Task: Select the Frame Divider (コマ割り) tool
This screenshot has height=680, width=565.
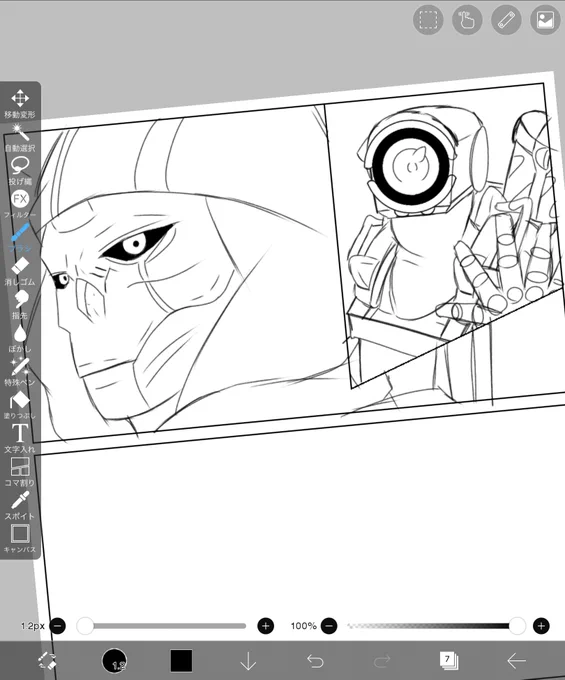Action: [x=20, y=472]
